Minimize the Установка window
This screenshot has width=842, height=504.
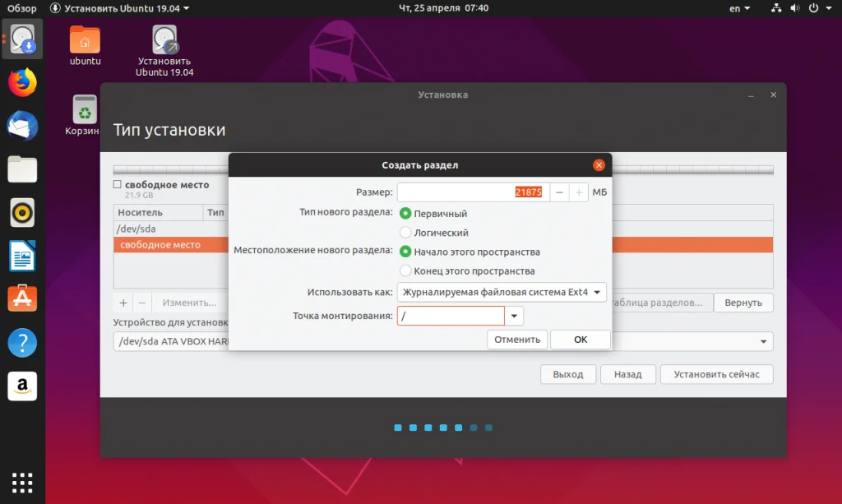tap(752, 95)
